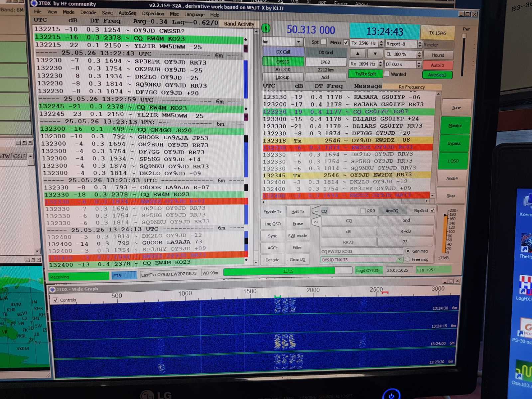Click the Wide Graph window icon
Image resolution: width=532 pixels, height=399 pixels.
point(52,289)
